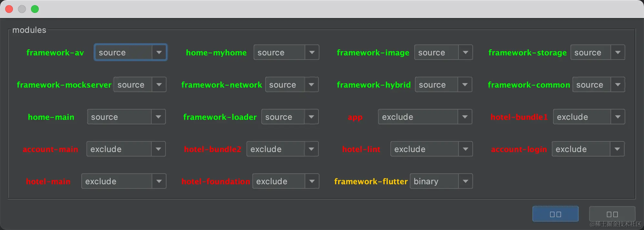Open the hotel-main exclude dropdown
The width and height of the screenshot is (644, 230).
(x=124, y=181)
